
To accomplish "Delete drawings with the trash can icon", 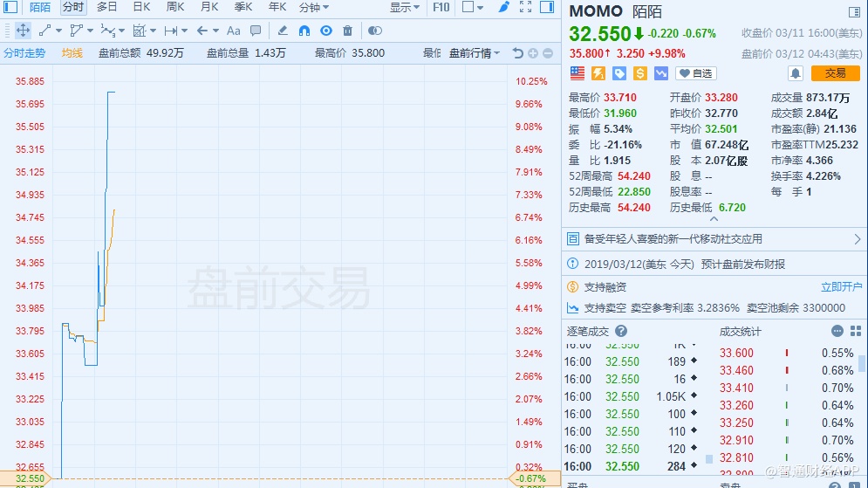I will coord(348,31).
